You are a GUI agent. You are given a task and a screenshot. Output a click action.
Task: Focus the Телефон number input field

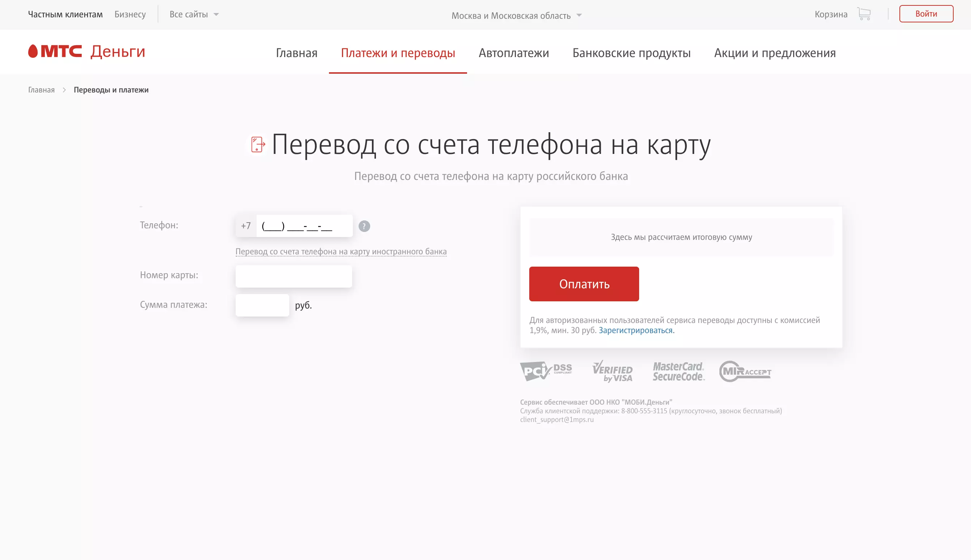click(304, 226)
